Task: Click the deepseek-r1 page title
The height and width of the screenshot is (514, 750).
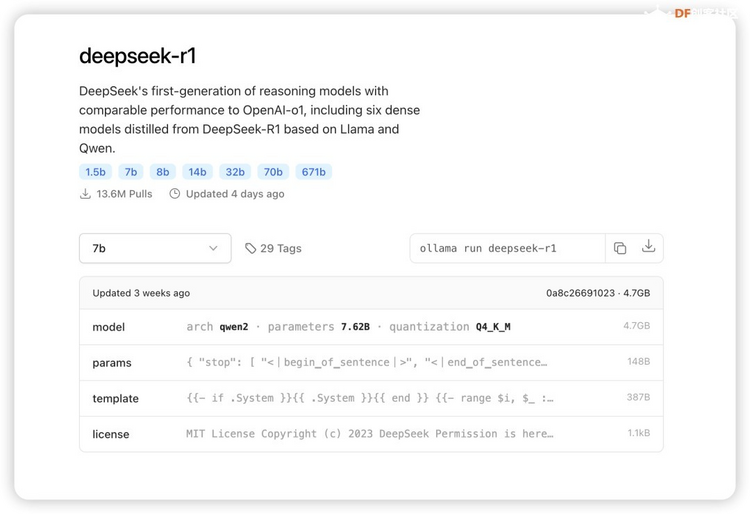Action: tap(138, 56)
